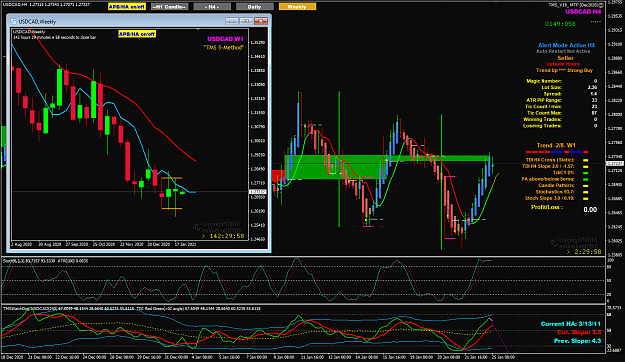
Task: Click the Stoch Slope label
Action: tap(550, 199)
